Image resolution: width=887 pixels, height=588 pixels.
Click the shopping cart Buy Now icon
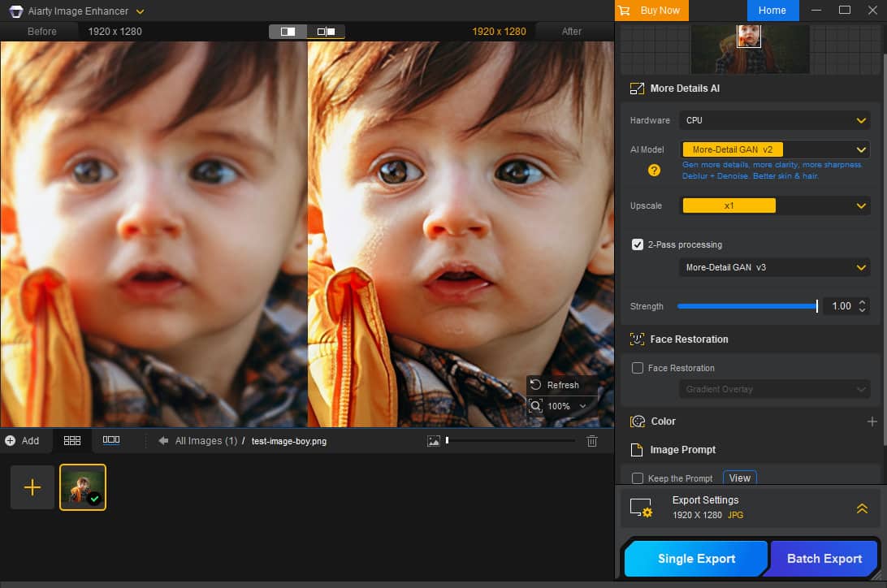pyautogui.click(x=624, y=11)
